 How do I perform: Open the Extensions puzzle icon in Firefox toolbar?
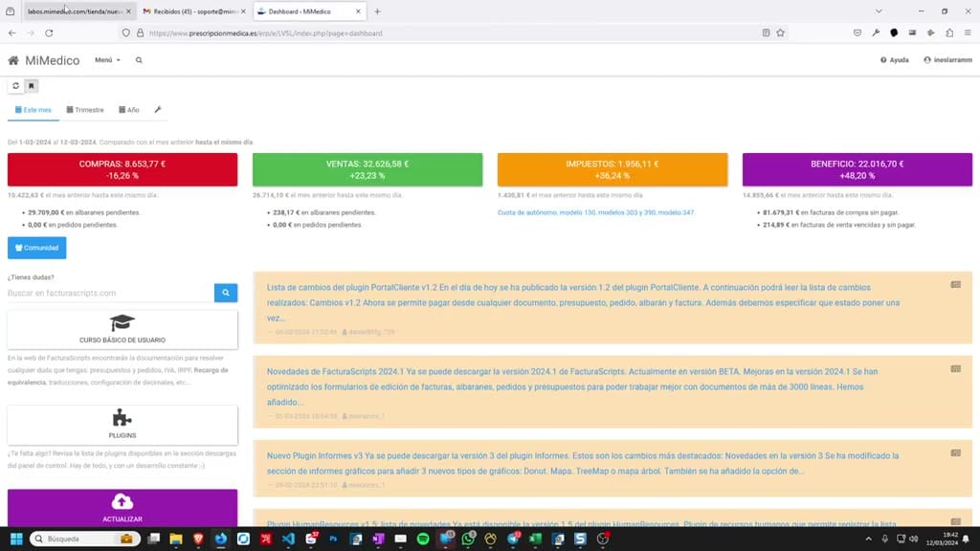coord(949,33)
